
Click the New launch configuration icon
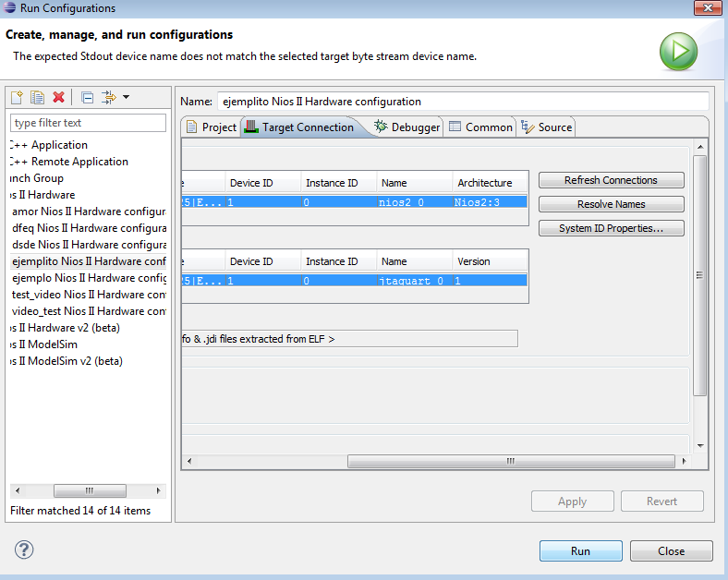pos(17,97)
